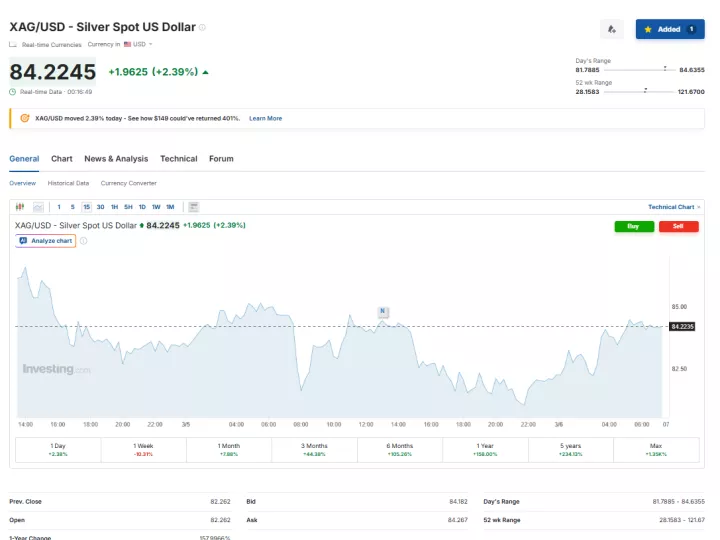
Task: Click the candlestick chart type icon
Action: click(x=20, y=206)
